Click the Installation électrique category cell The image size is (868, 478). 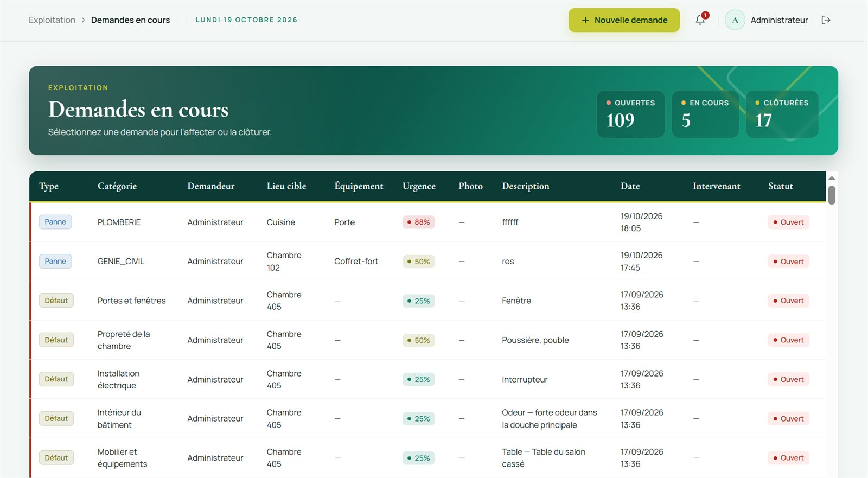[x=118, y=379]
